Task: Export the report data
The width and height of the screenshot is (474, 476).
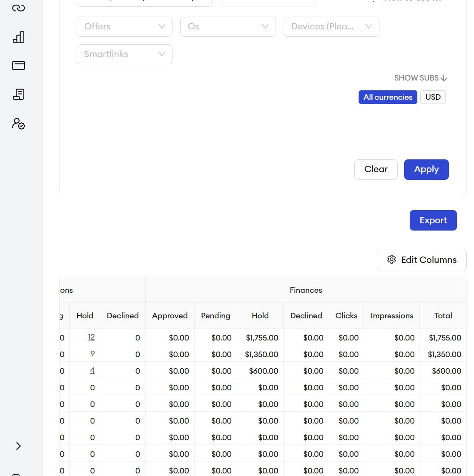Action: tap(433, 220)
